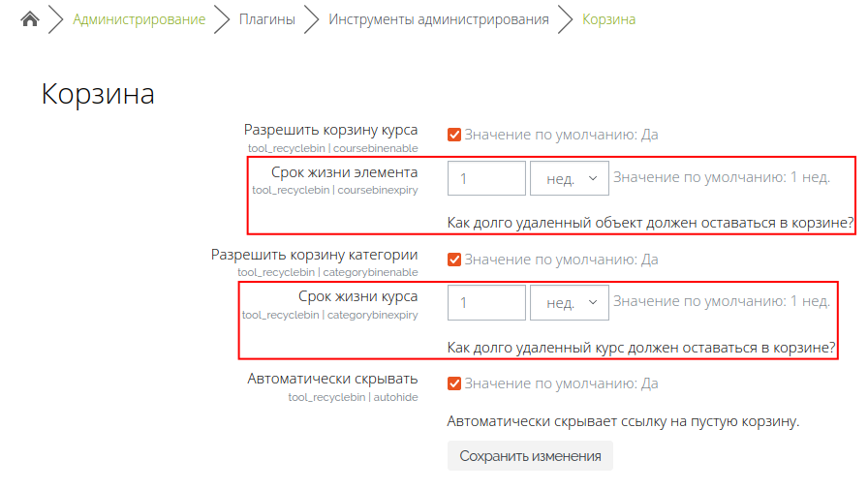Image resolution: width=868 pixels, height=490 pixels.
Task: Click the Разрешить корзину категории label
Action: (314, 255)
